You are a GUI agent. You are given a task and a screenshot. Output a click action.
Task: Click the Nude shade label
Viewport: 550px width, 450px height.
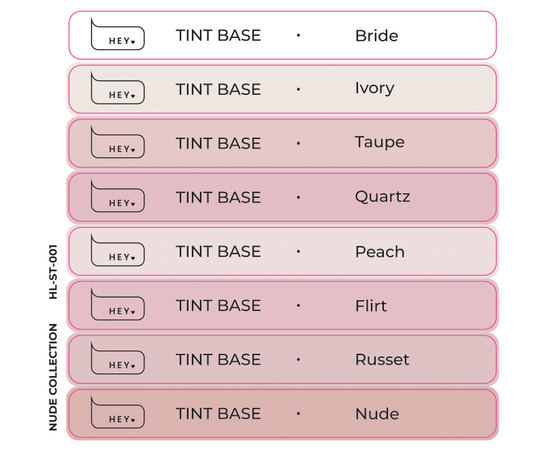click(377, 414)
